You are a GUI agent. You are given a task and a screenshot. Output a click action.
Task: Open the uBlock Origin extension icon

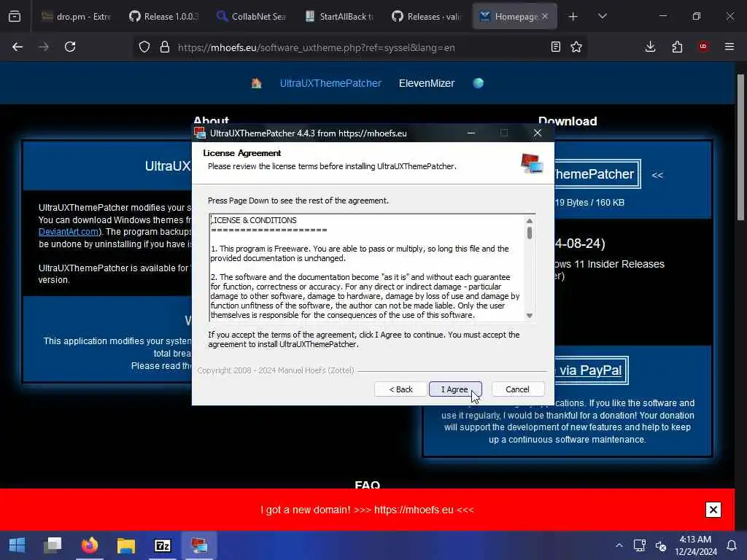click(x=703, y=47)
